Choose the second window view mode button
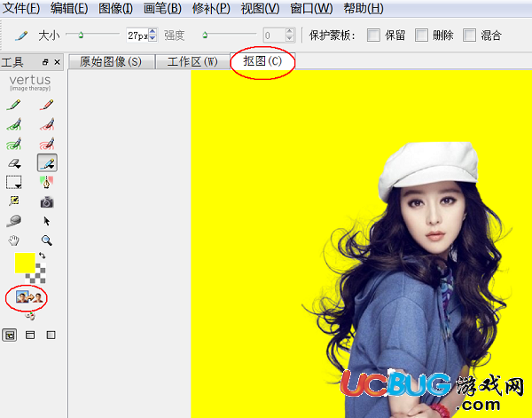This screenshot has width=532, height=418. pos(30,335)
